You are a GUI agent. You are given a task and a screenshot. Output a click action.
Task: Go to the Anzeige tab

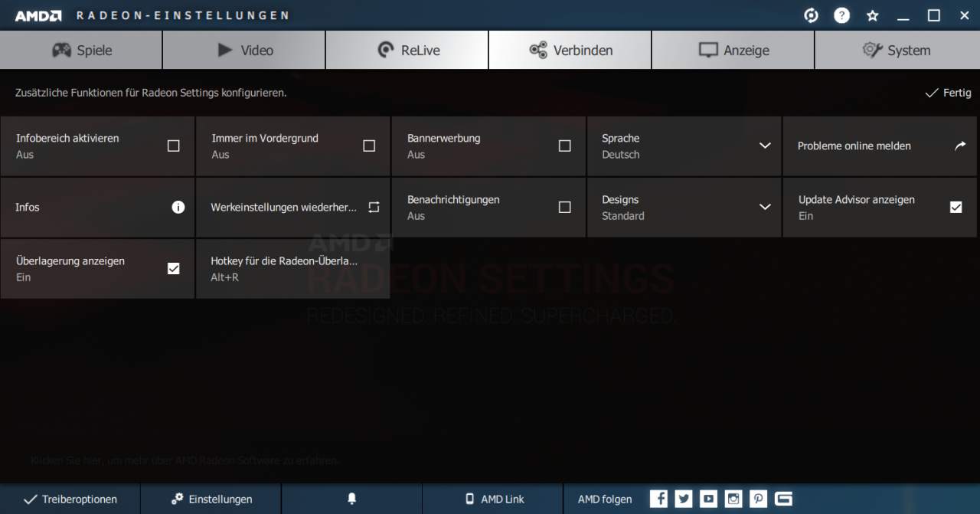pyautogui.click(x=733, y=50)
